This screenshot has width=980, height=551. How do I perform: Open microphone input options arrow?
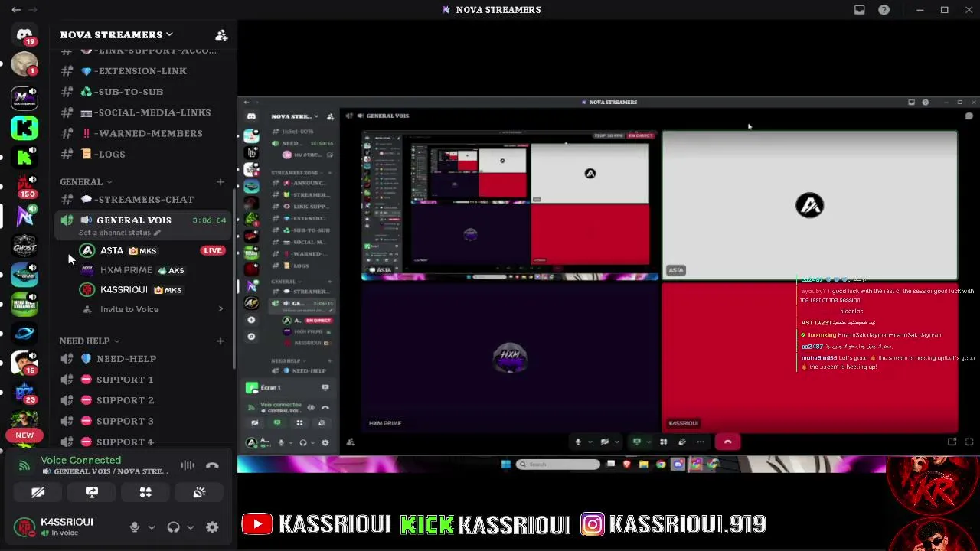coord(152,527)
